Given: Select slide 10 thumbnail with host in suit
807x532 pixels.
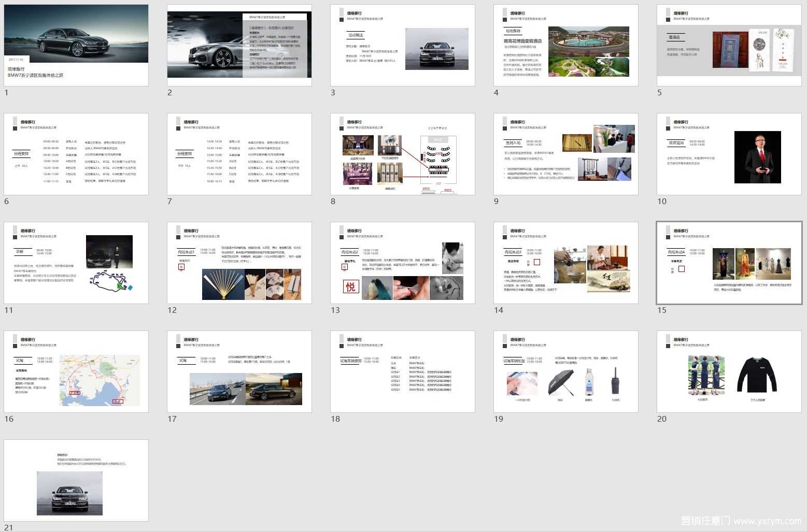Looking at the screenshot, I should click(729, 154).
